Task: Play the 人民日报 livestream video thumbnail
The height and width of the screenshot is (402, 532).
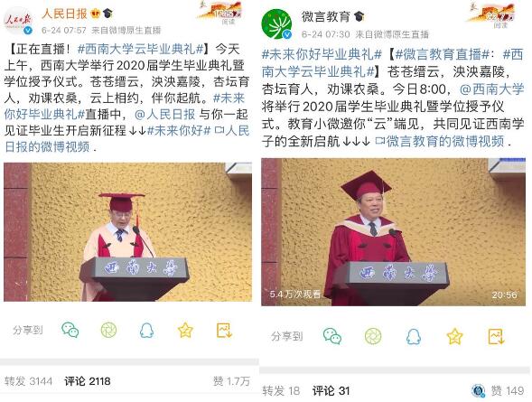Action: 128,232
